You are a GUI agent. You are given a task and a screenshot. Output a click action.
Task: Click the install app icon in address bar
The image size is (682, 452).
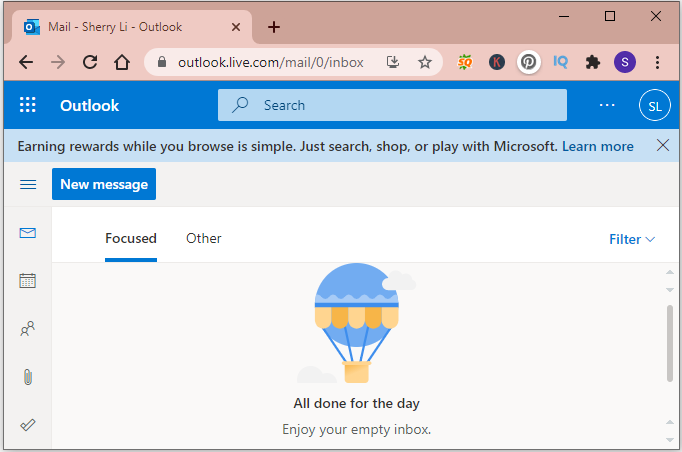pos(393,62)
